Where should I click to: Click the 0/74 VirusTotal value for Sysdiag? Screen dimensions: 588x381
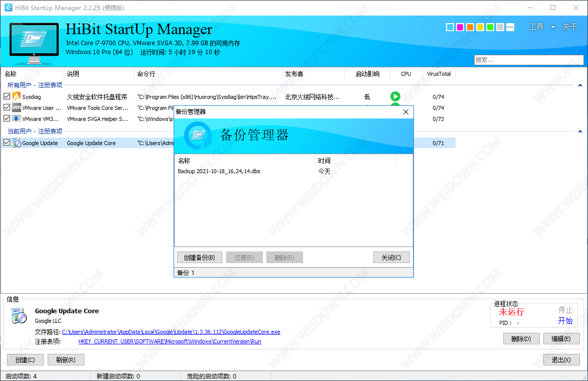[438, 97]
